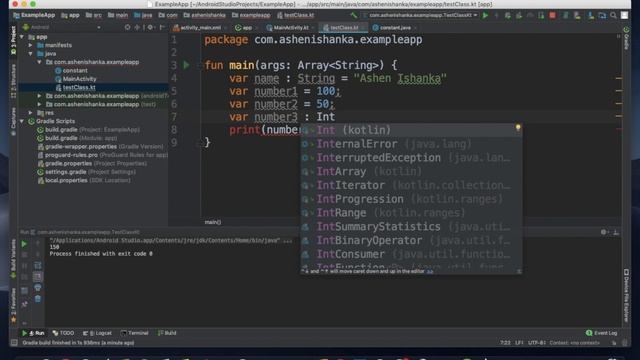Open the Terminal tool window tab

coord(135,333)
